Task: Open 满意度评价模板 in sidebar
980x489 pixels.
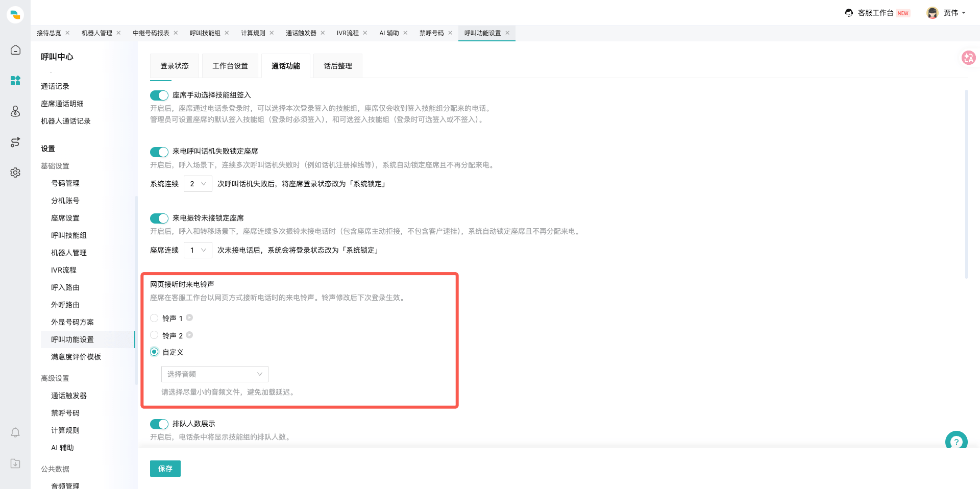Action: [76, 357]
